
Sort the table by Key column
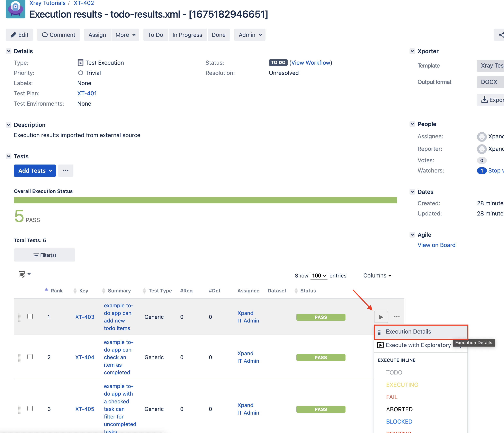coord(81,291)
